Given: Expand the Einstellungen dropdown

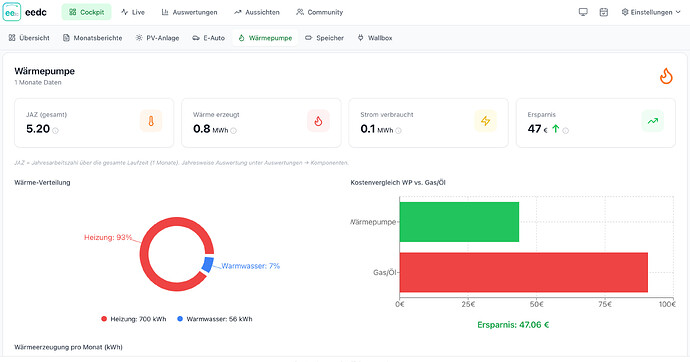Looking at the screenshot, I should click(651, 12).
